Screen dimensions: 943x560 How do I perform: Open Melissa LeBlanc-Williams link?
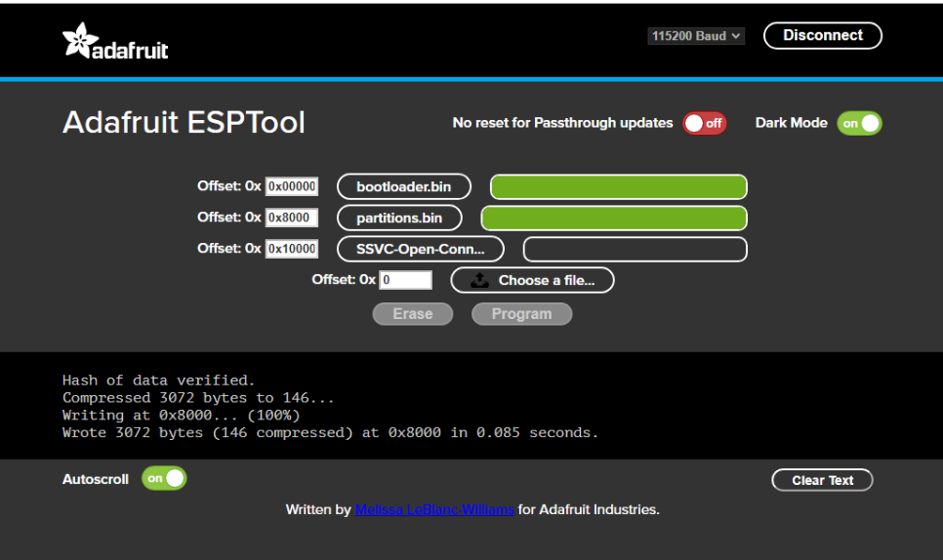click(x=434, y=509)
